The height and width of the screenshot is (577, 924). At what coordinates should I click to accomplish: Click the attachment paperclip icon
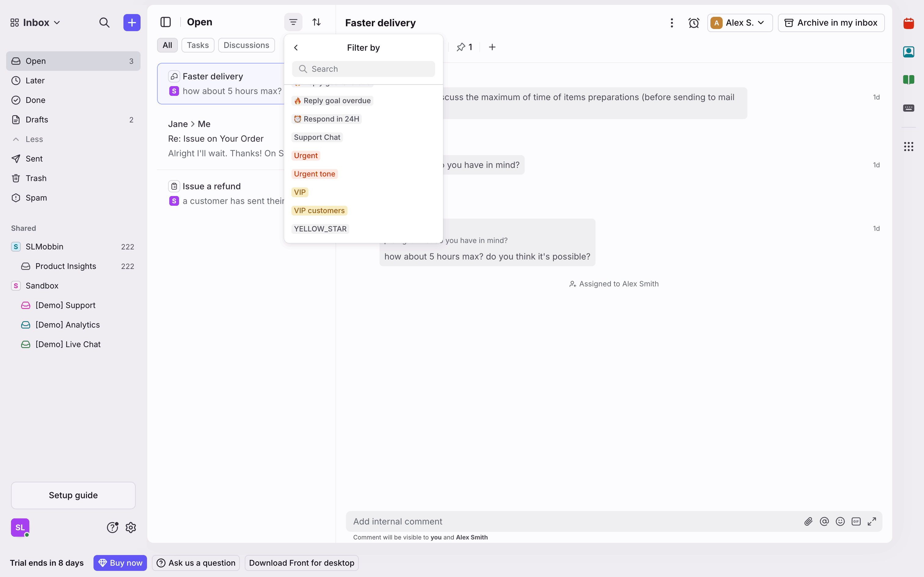click(x=808, y=521)
